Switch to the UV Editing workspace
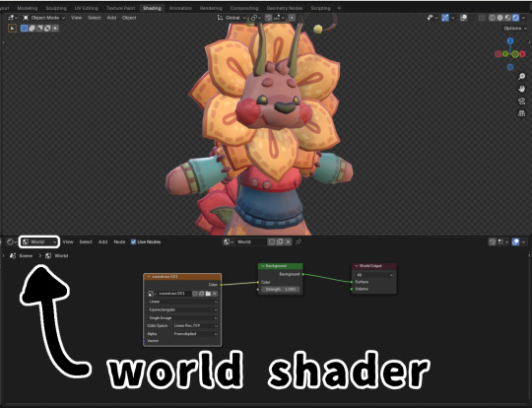This screenshot has width=532, height=408. tap(86, 8)
